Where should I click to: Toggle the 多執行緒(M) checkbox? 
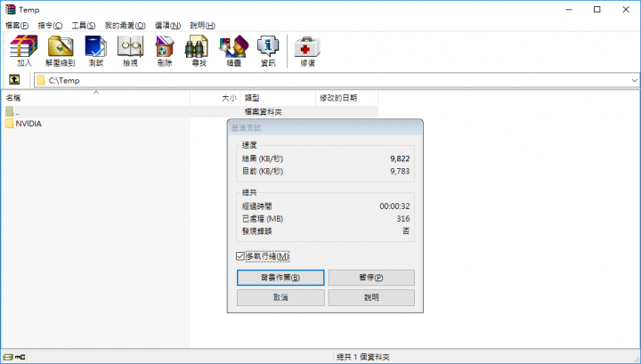[240, 256]
